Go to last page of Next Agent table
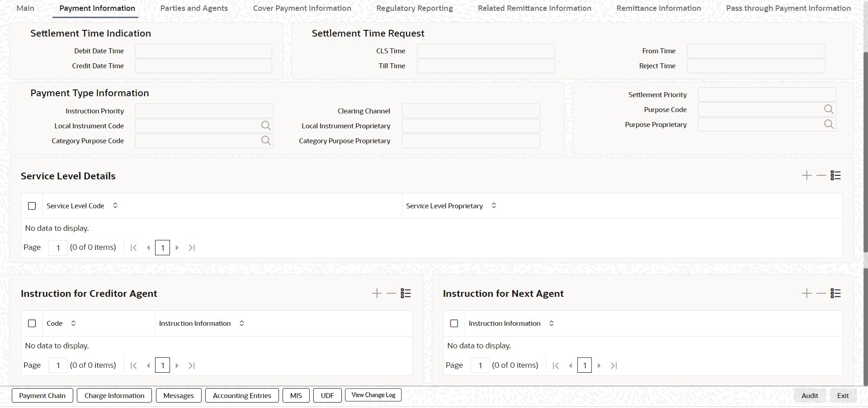 click(x=614, y=366)
